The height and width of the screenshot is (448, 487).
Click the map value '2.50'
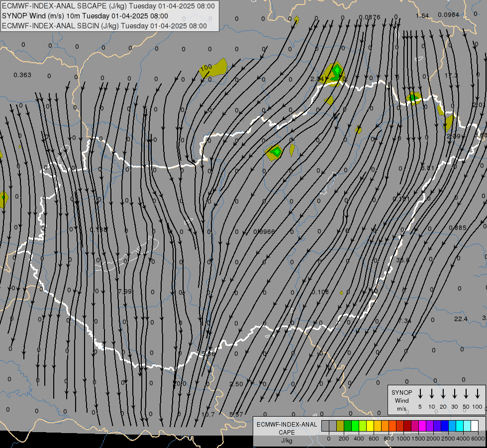(236, 384)
